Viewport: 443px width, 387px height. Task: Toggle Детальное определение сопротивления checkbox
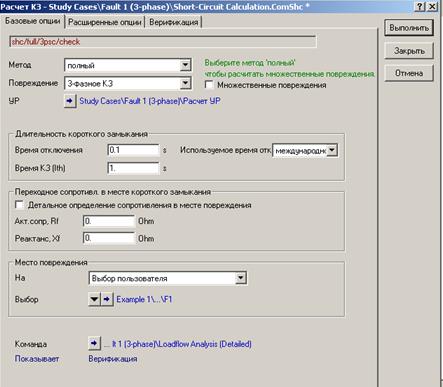click(19, 205)
